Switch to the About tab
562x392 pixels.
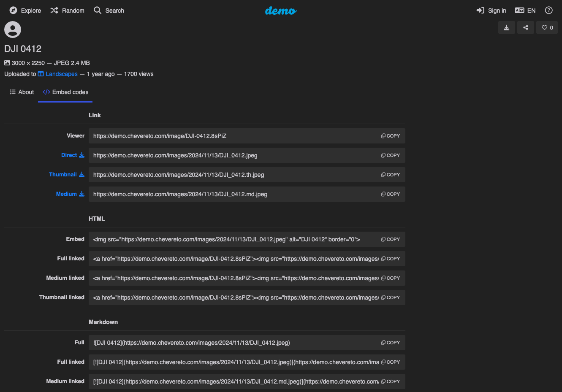(x=22, y=92)
